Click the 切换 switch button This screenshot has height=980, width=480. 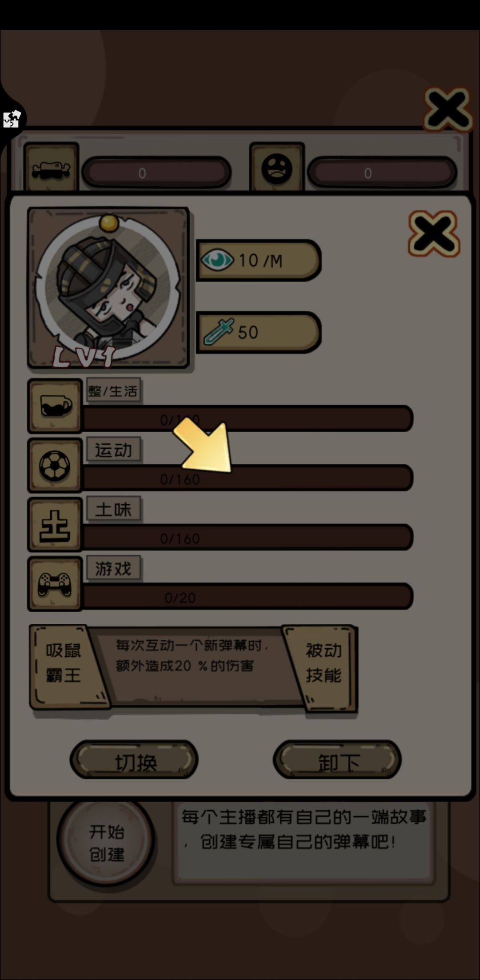134,759
